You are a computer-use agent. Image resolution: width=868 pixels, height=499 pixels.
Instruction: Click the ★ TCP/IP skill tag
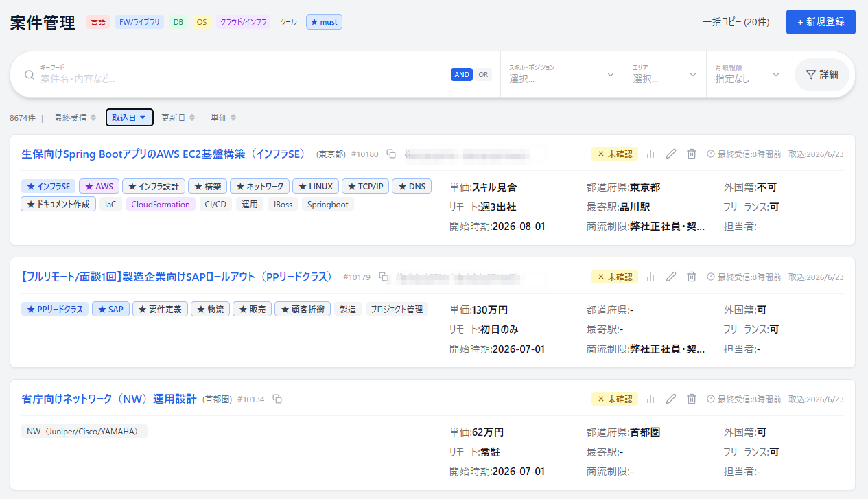[366, 186]
